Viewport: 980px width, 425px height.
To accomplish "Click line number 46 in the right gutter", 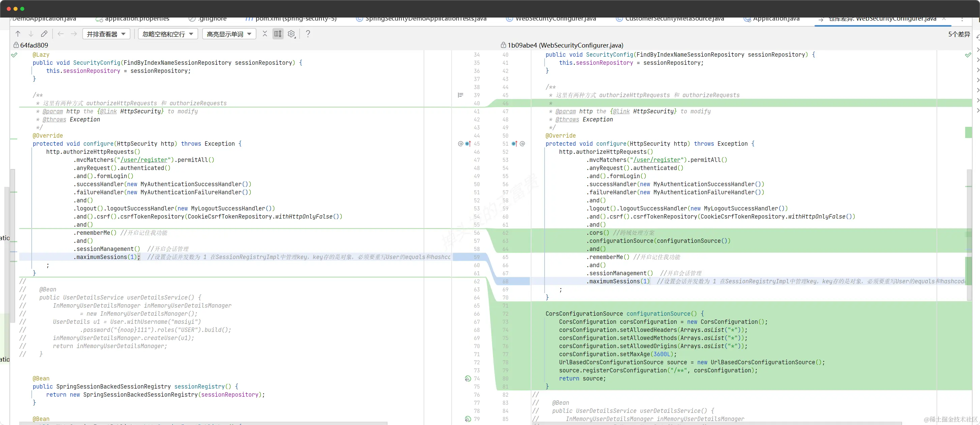I will pos(505,103).
